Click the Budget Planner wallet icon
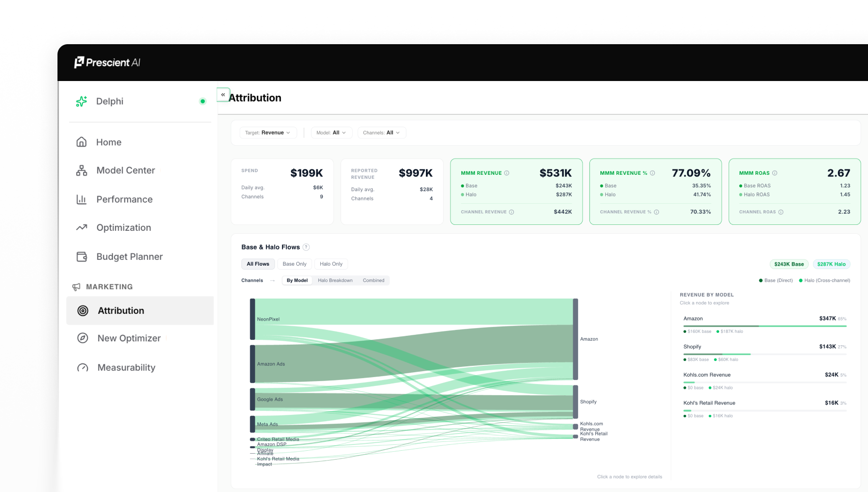The image size is (868, 492). point(82,256)
